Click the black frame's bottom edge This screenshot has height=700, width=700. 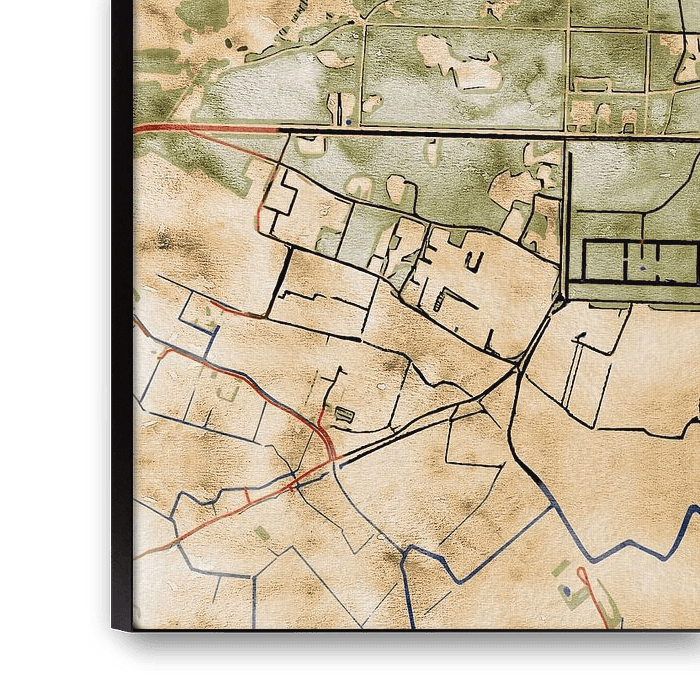coord(400,636)
